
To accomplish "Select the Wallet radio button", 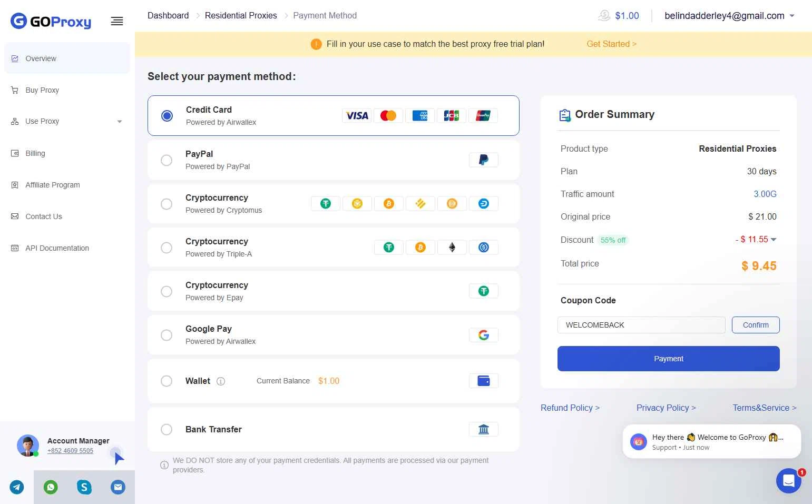I will 167,381.
